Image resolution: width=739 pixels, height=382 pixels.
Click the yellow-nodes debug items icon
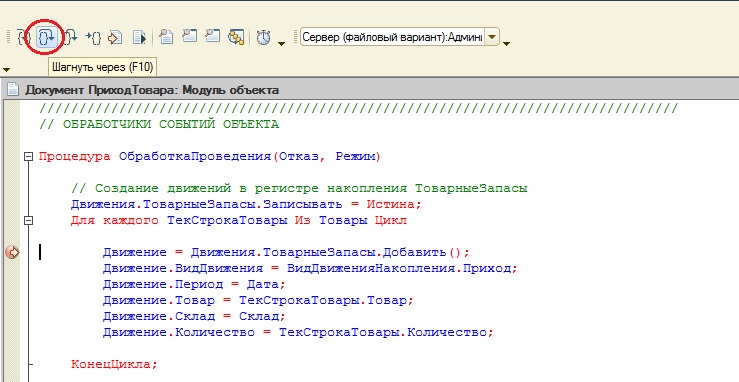point(236,37)
